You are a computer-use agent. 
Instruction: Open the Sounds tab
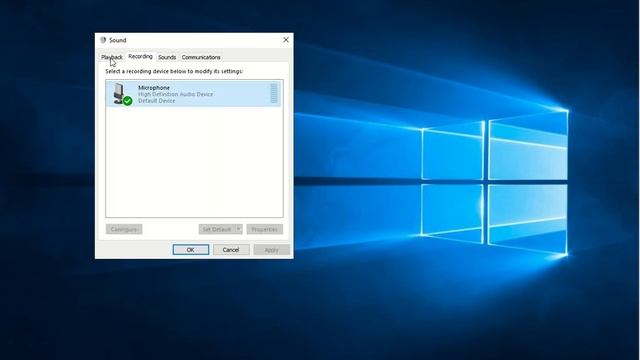[167, 58]
